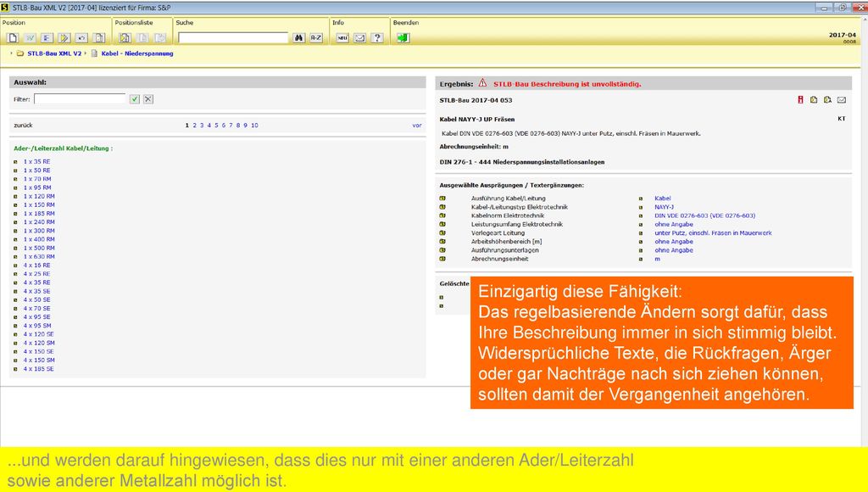868x492 pixels.
Task: Click the undo arrow icon in Position toolbar
Action: click(x=81, y=37)
